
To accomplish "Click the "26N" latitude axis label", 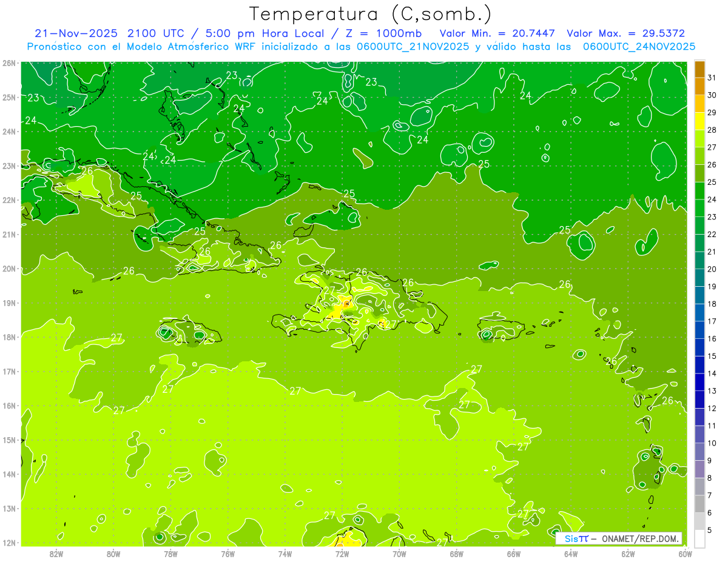I will coord(9,63).
